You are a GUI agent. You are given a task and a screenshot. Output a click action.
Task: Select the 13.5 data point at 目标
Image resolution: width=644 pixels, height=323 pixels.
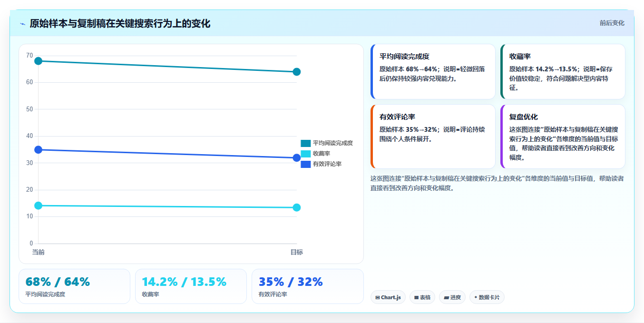point(297,207)
